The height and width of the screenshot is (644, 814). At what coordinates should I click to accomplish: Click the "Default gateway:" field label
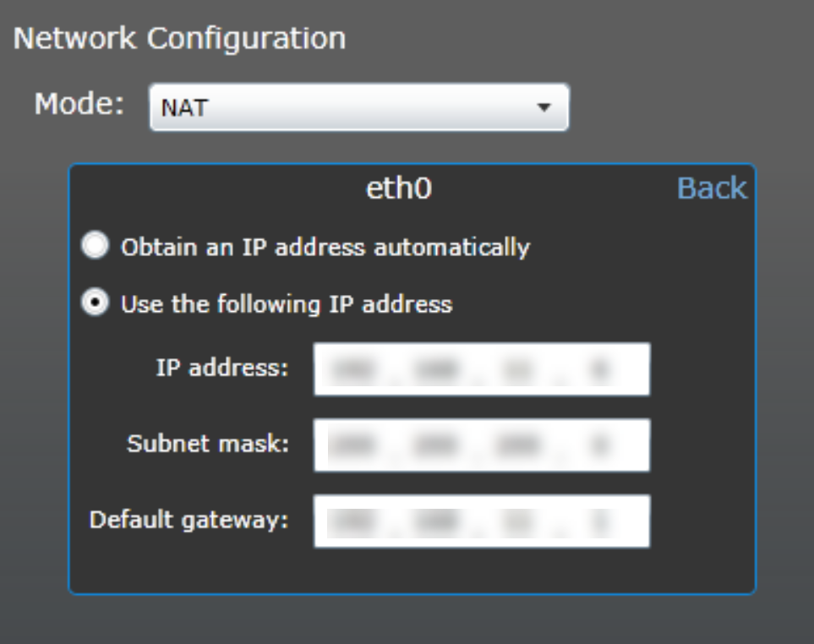coord(189,519)
